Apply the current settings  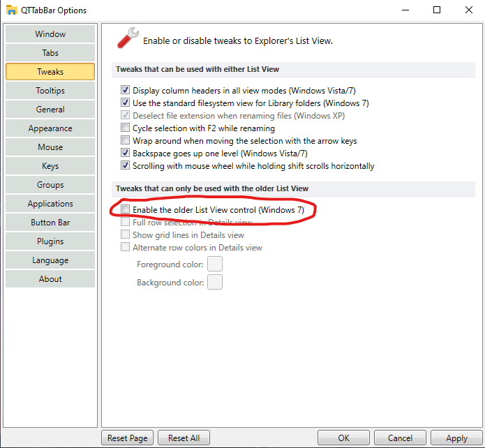[x=456, y=438]
